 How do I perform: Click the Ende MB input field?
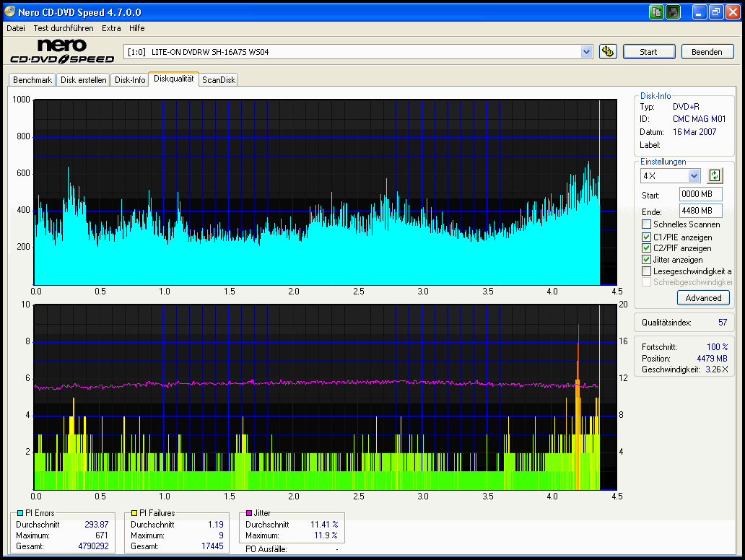pos(700,211)
